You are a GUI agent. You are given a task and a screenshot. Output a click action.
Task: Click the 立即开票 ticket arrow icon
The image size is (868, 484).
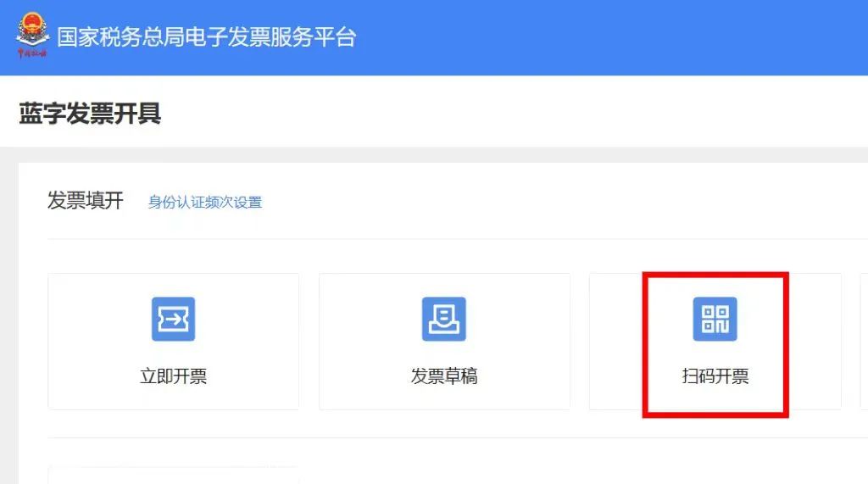point(173,319)
